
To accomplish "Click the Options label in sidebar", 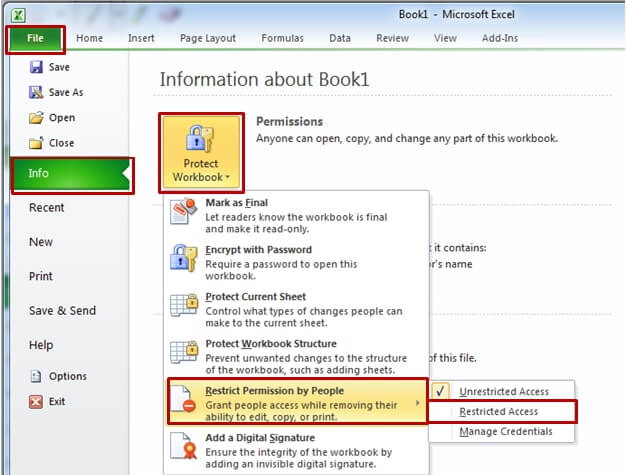I will point(67,376).
